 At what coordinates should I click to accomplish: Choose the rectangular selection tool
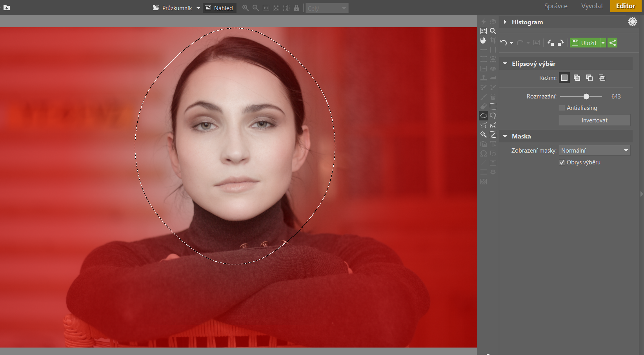point(493,106)
